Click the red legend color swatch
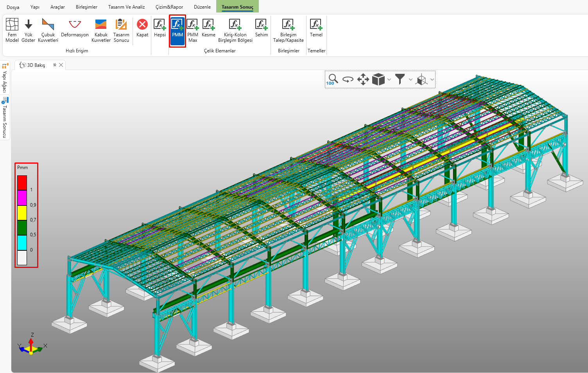The height and width of the screenshot is (373, 588). pyautogui.click(x=22, y=183)
